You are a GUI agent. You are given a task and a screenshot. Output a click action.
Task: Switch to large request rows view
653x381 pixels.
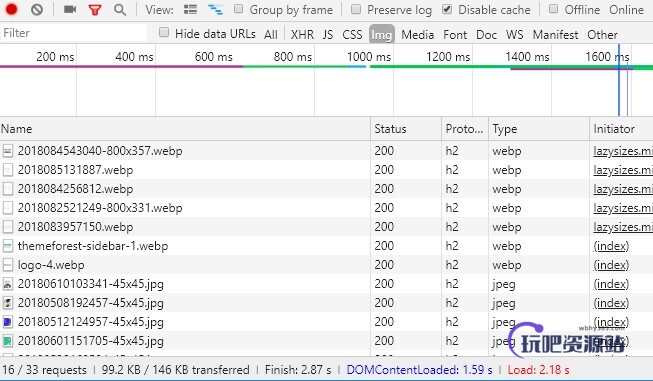click(190, 10)
